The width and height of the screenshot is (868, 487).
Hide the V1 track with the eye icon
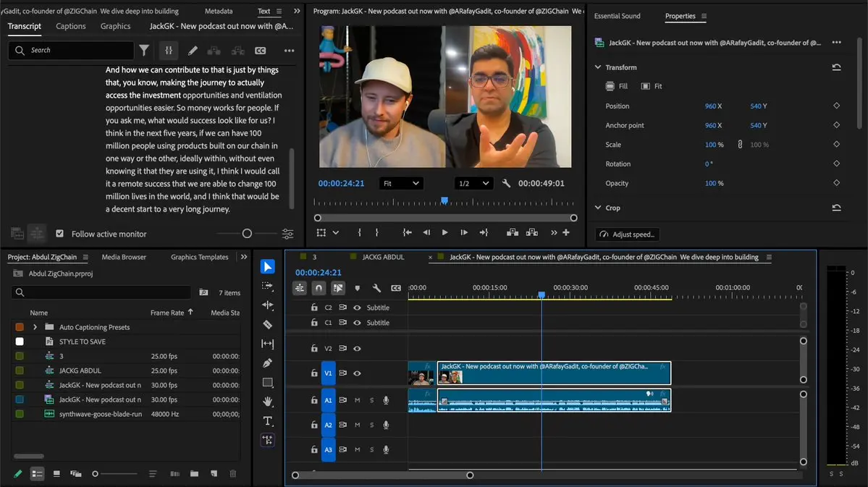(x=357, y=373)
